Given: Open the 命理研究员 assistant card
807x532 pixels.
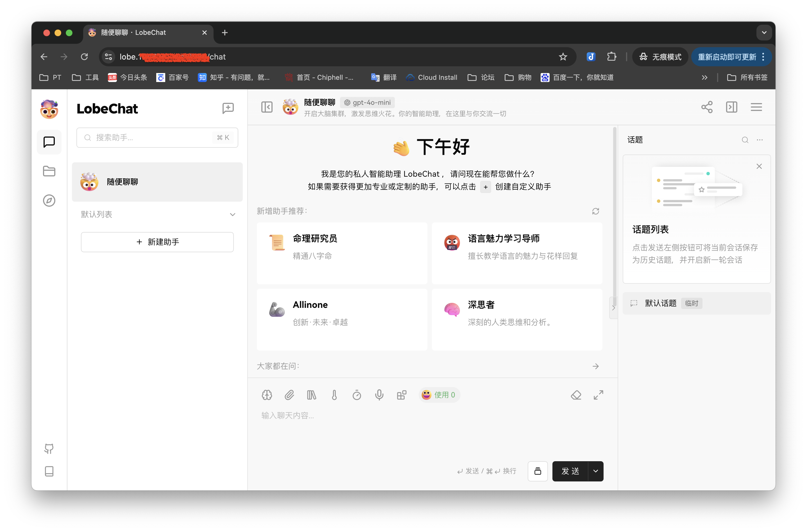Looking at the screenshot, I should pos(342,253).
